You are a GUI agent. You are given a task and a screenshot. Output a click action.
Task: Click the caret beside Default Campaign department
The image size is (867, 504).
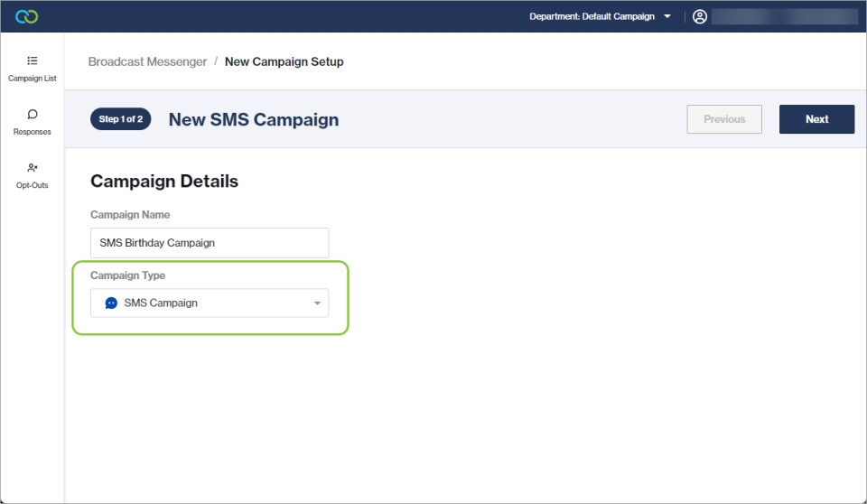click(667, 16)
